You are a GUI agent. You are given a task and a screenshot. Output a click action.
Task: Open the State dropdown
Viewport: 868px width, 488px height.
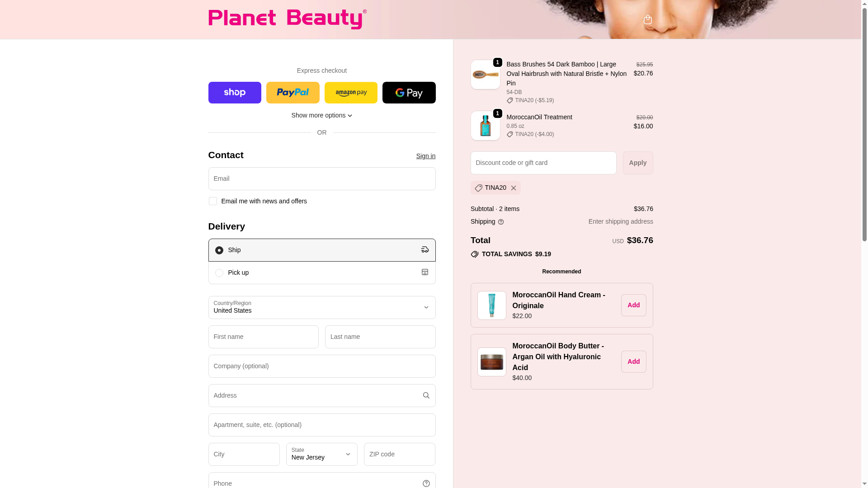[322, 454]
